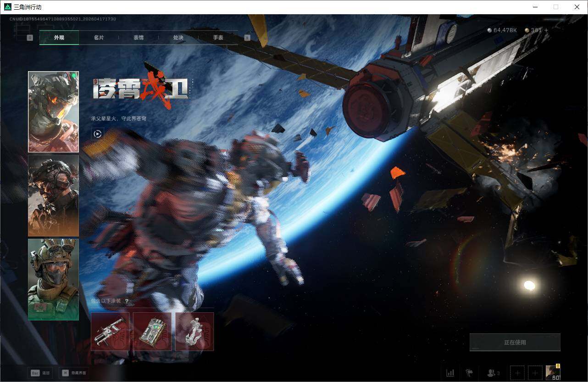Open help icon beside 包含以下涂装

pyautogui.click(x=127, y=301)
